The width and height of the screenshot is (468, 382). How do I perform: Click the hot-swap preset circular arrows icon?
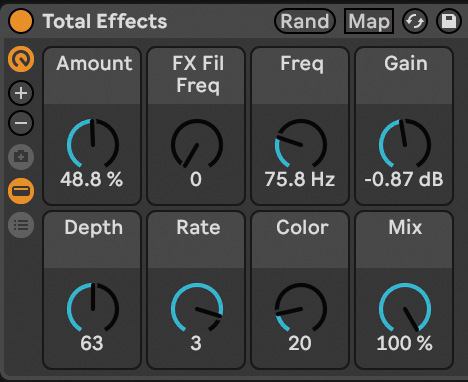pos(415,21)
